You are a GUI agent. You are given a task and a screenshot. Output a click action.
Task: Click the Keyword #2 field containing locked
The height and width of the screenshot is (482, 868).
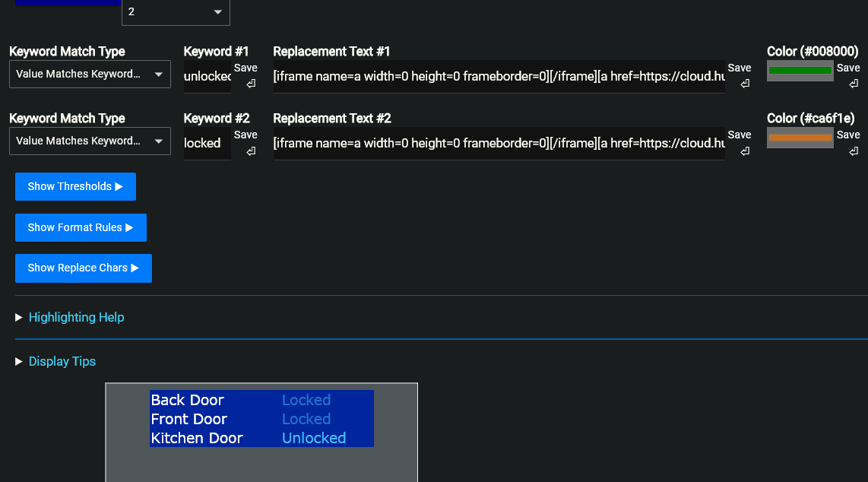[x=207, y=144]
